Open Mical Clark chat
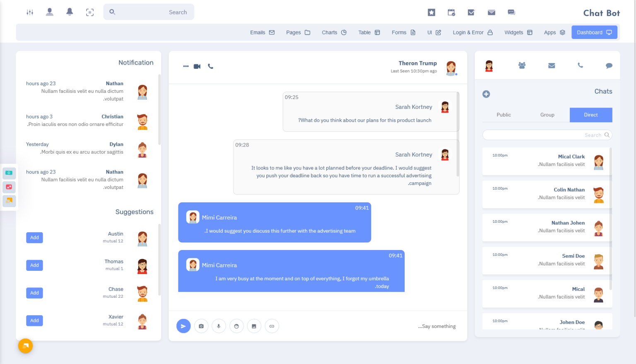This screenshot has width=636, height=364. [x=547, y=161]
